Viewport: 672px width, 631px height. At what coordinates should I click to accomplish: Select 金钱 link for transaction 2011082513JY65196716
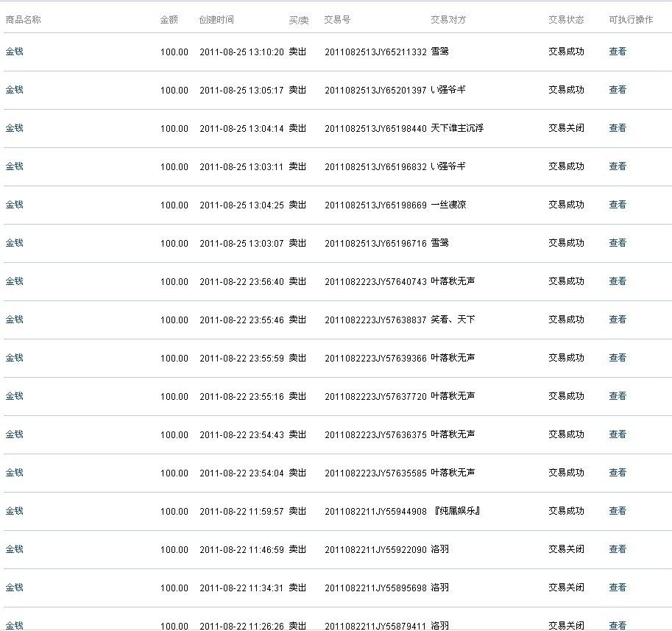15,243
